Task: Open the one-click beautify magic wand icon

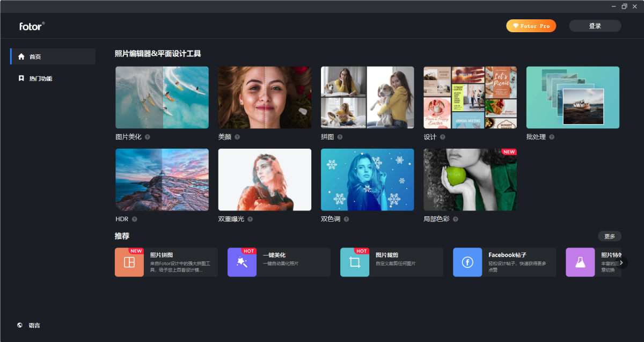Action: click(242, 262)
